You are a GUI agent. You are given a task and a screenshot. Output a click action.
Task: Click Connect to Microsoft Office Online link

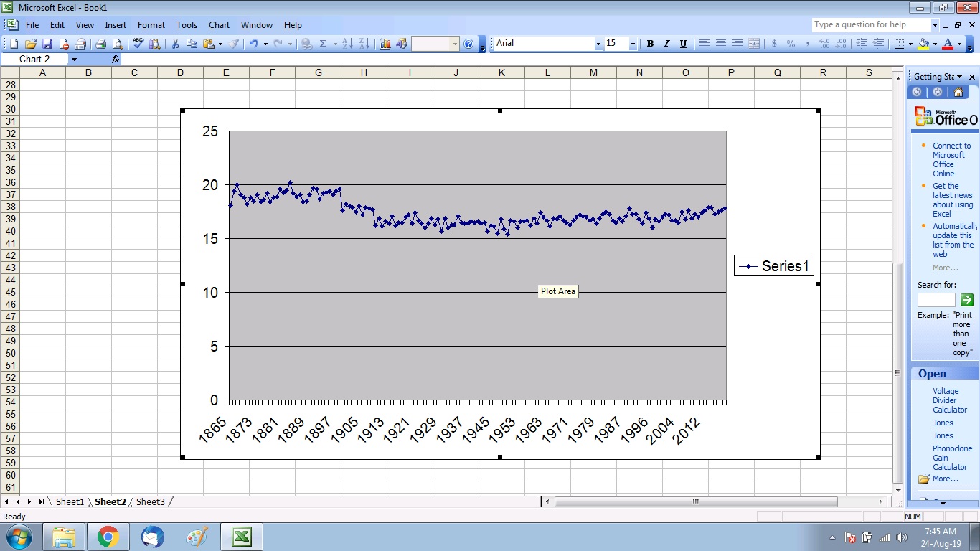click(x=951, y=159)
